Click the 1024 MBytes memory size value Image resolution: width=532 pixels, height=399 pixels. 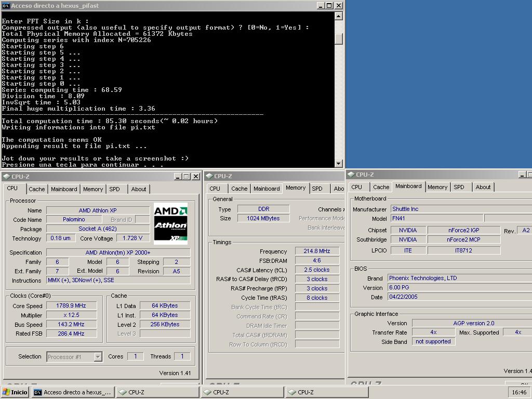[263, 218]
